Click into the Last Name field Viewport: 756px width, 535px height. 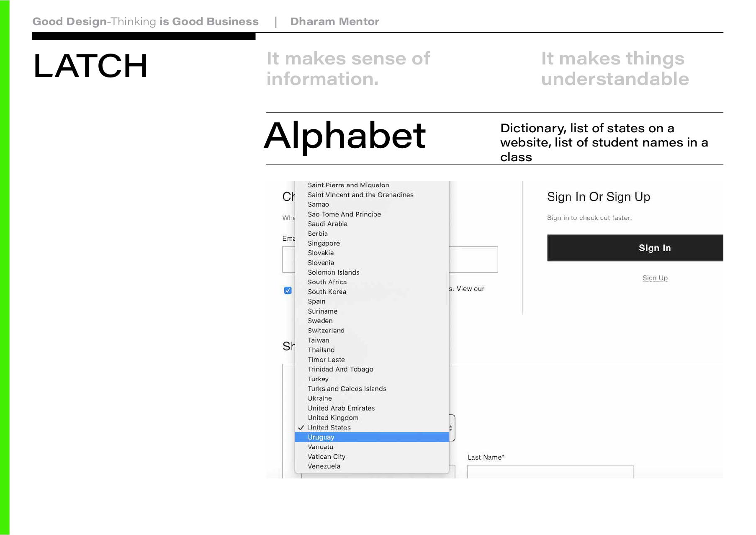click(x=550, y=472)
